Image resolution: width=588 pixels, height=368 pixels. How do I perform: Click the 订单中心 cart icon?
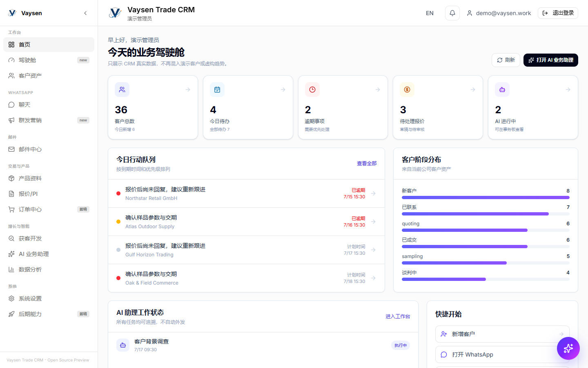[x=11, y=209]
